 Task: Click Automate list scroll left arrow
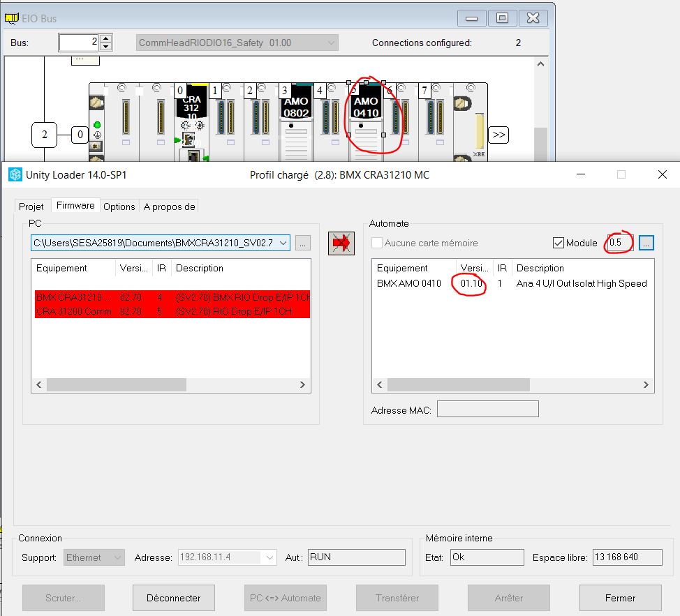380,384
